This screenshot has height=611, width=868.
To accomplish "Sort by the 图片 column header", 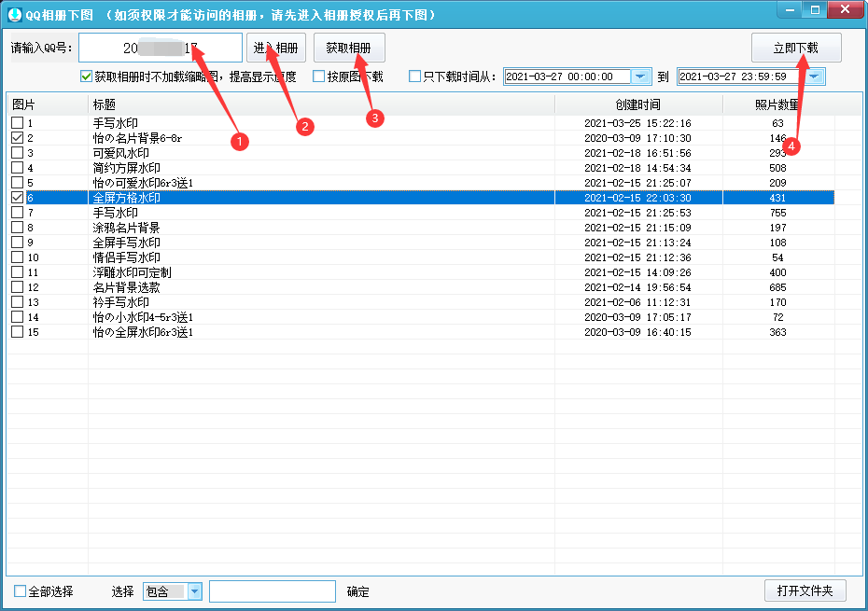I will (47, 104).
